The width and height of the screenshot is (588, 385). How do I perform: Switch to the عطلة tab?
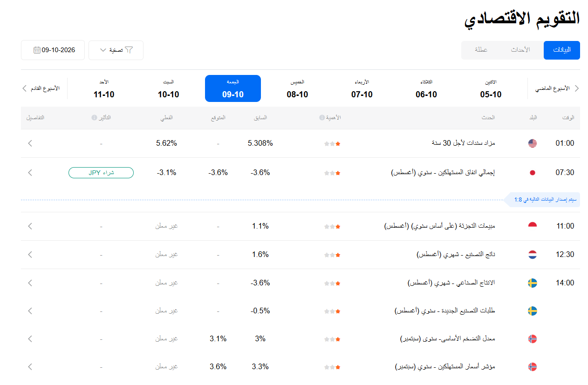tap(481, 50)
